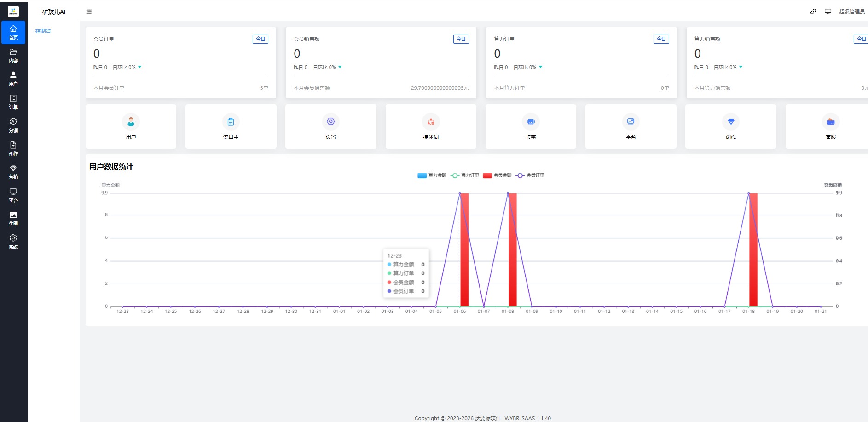Select 营销 in the left sidebar
Image resolution: width=868 pixels, height=422 pixels.
point(13,172)
